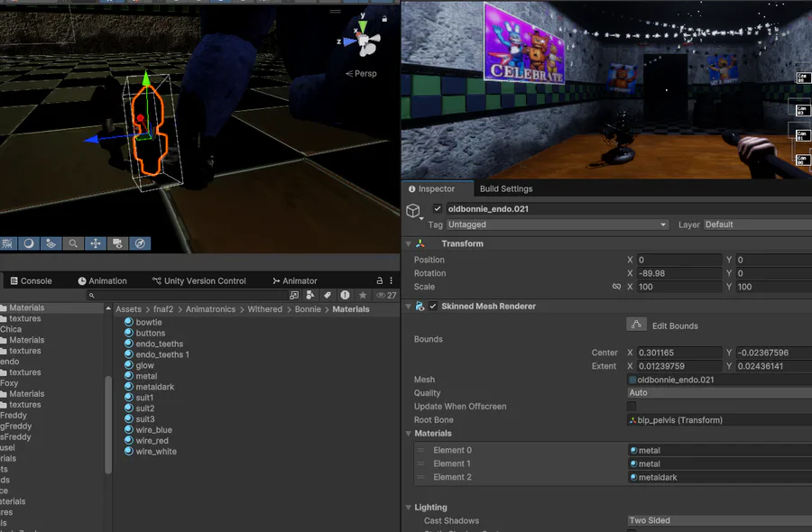The width and height of the screenshot is (812, 532).
Task: Toggle the compass orientation overlay button
Action: point(140,243)
